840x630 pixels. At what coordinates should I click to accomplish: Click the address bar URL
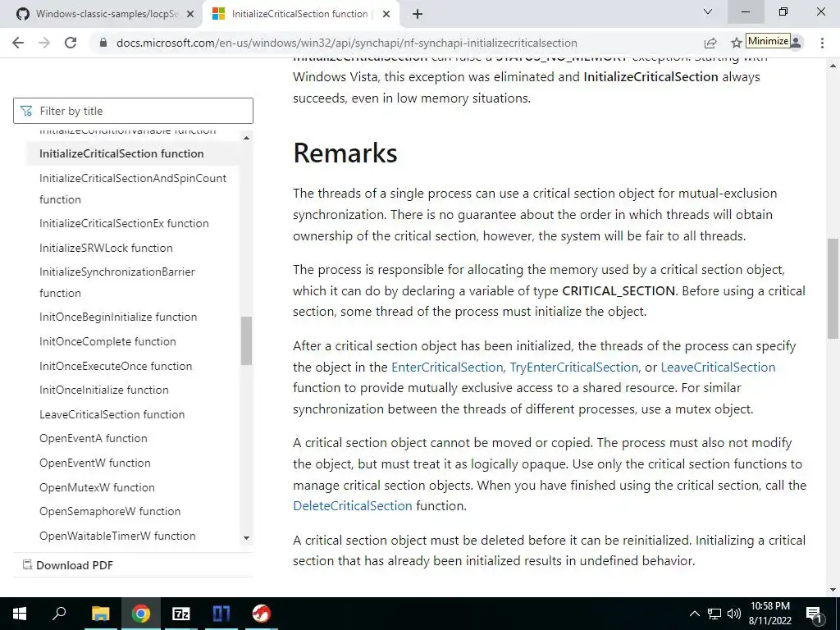click(x=347, y=43)
